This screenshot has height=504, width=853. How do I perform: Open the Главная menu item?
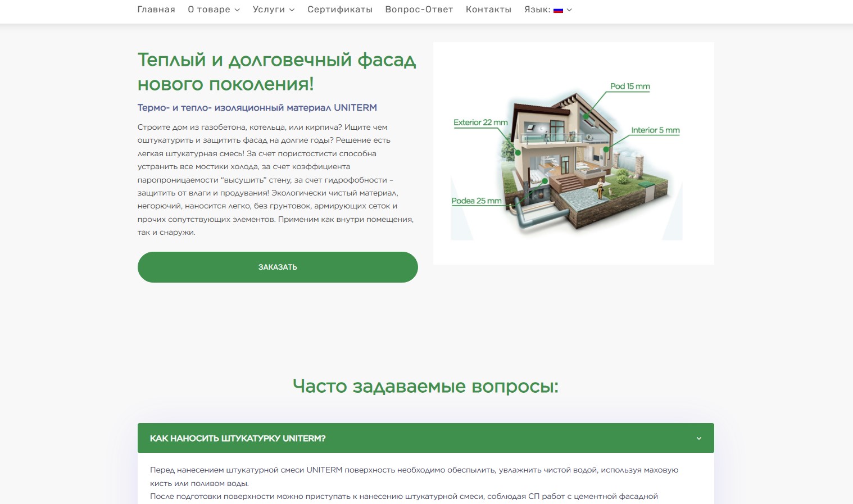[x=156, y=10]
